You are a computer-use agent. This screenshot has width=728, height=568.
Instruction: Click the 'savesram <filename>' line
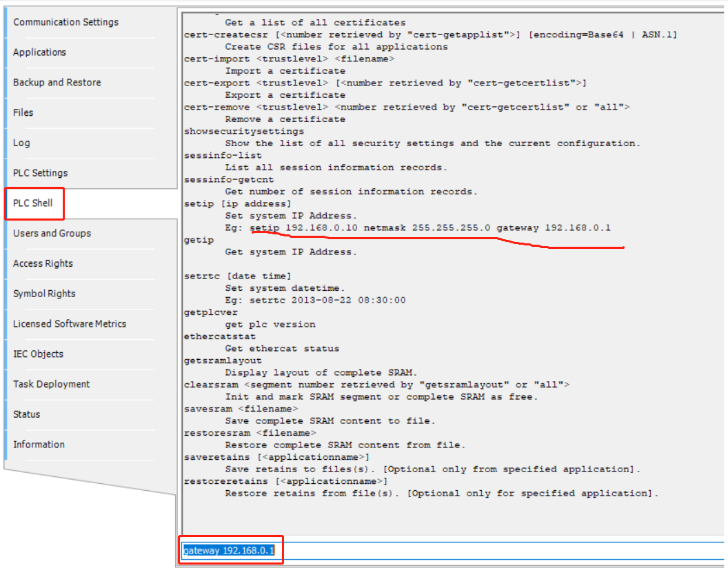(x=241, y=409)
